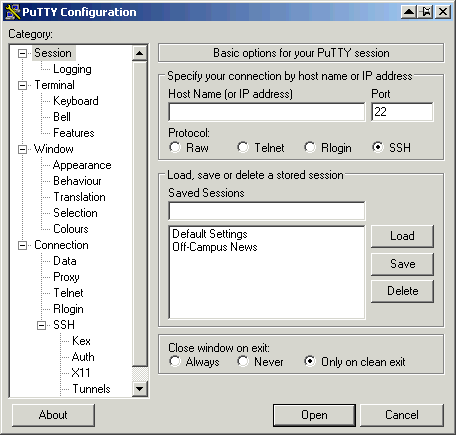Viewport: 456px width, 435px height.
Task: Click the About button
Action: pyautogui.click(x=53, y=415)
